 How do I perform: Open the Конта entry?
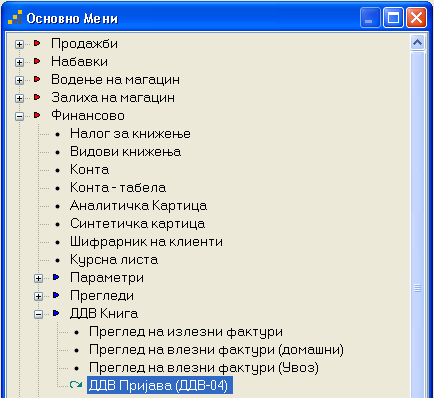(x=89, y=170)
